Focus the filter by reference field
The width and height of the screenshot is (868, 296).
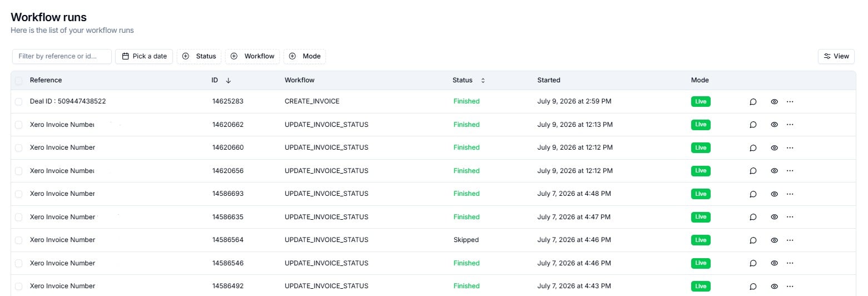coord(62,56)
